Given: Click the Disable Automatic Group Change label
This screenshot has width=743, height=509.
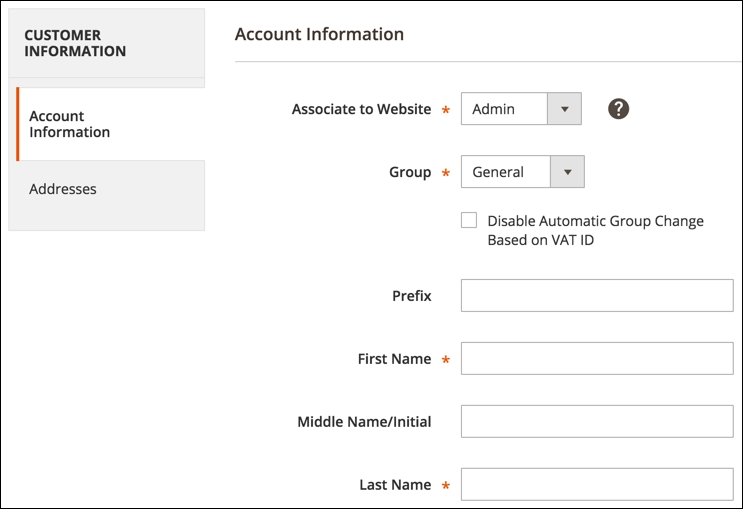Looking at the screenshot, I should [x=596, y=230].
